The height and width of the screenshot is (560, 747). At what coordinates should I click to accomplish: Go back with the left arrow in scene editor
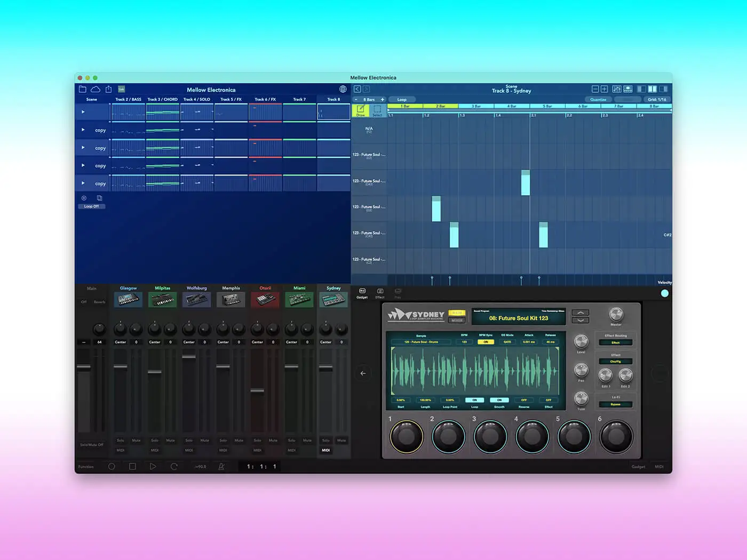point(357,89)
